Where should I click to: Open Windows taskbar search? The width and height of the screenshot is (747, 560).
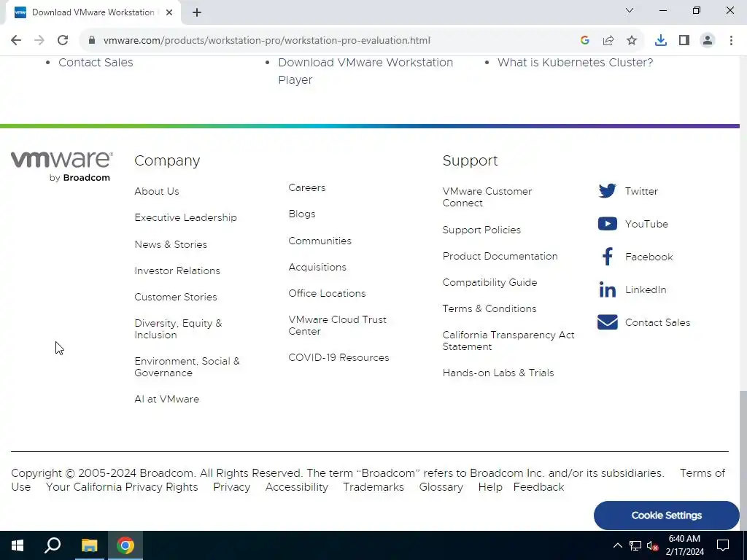pos(53,545)
